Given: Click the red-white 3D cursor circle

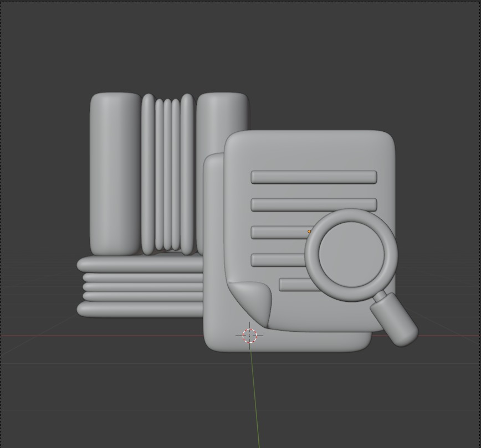Looking at the screenshot, I should pos(249,336).
